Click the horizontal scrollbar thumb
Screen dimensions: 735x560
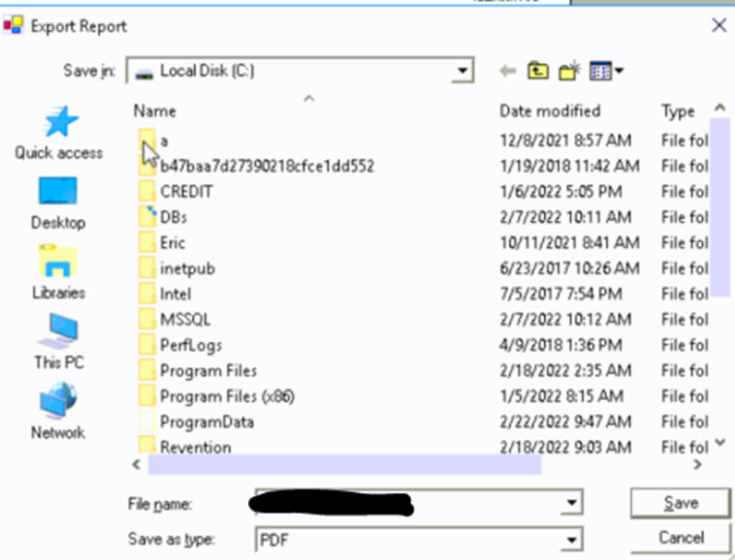pos(345,464)
